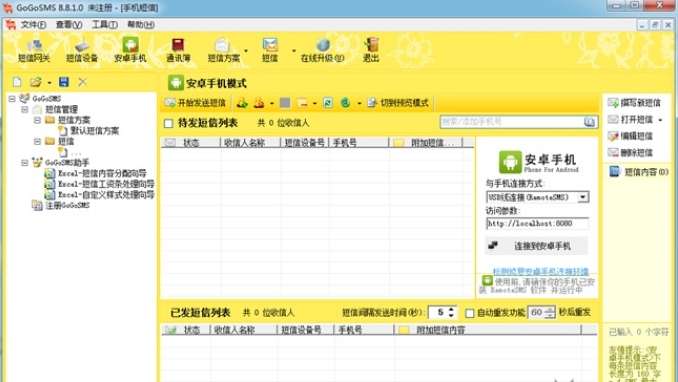Collapse the 短信管理 tree node
Image resolution: width=678 pixels, height=382 pixels.
coord(25,109)
